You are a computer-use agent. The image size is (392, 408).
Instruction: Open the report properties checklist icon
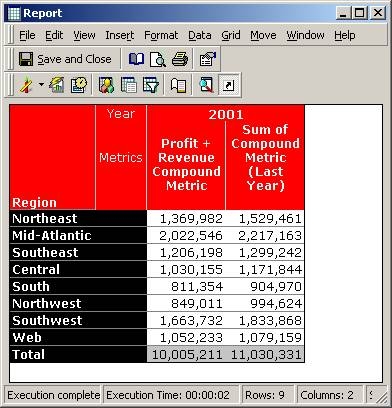click(x=208, y=59)
